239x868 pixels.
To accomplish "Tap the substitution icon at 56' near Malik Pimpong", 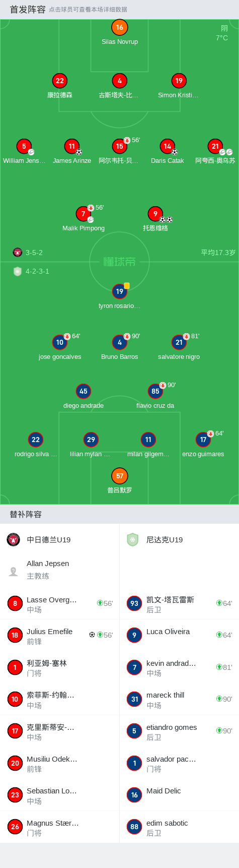I will point(91,208).
